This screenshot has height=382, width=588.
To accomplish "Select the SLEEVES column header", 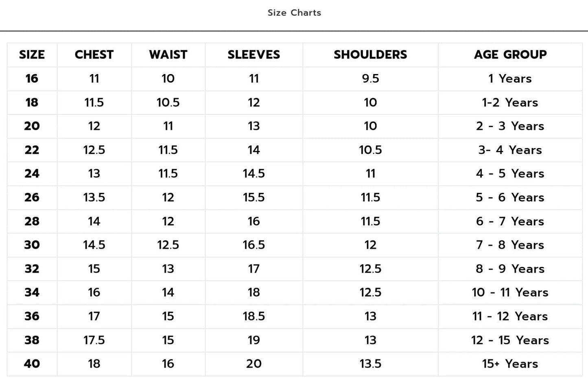I will click(x=254, y=55).
